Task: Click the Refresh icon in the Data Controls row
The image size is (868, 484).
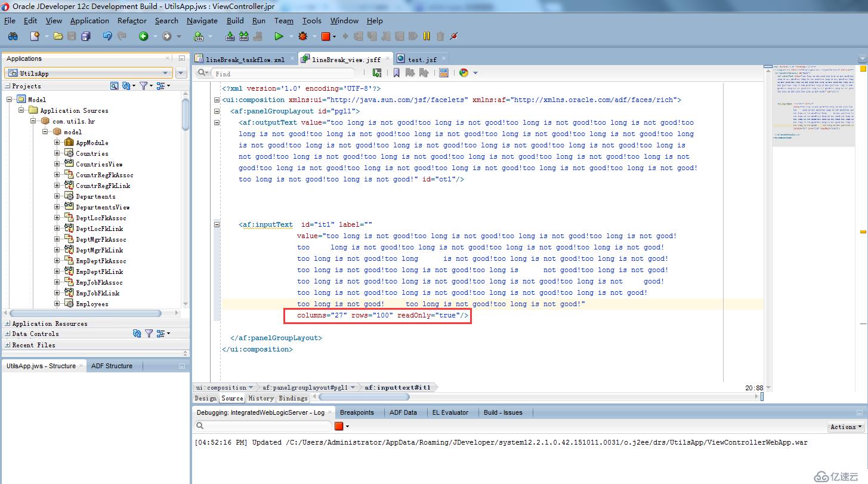Action: click(x=137, y=334)
